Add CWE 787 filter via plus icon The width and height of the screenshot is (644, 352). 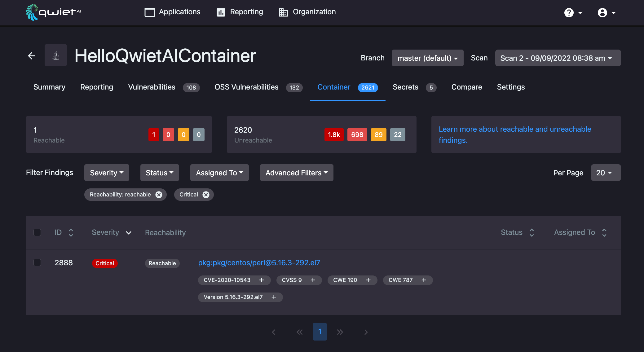tap(424, 280)
